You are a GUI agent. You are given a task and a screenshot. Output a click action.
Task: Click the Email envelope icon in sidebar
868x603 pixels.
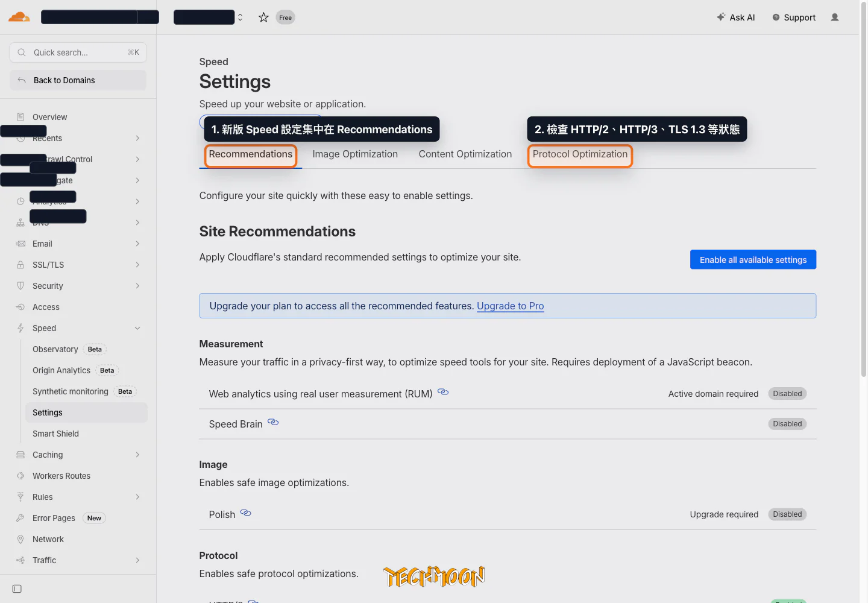[20, 244]
